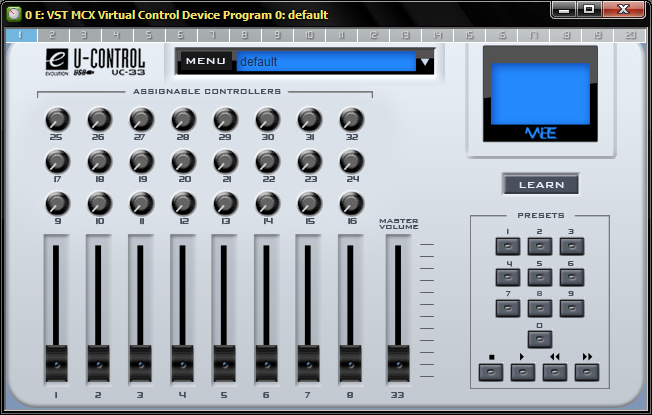Switch to page tab 8
652x415 pixels.
click(x=245, y=35)
